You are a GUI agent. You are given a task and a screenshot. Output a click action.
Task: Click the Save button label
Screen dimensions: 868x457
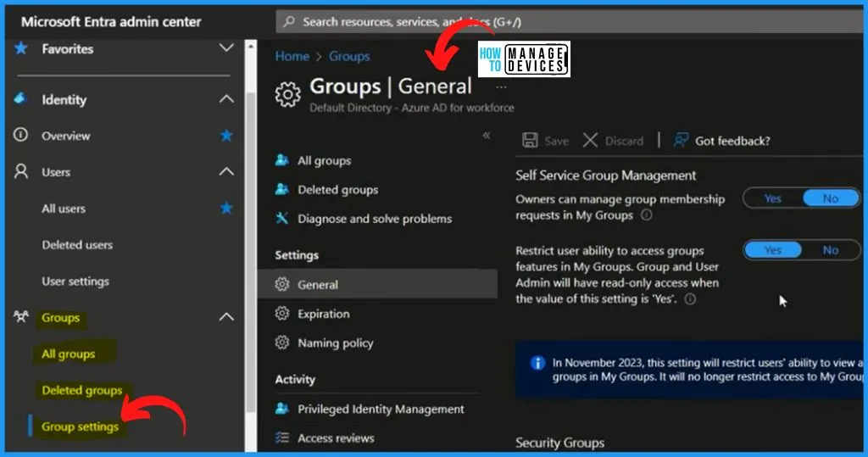tap(556, 141)
